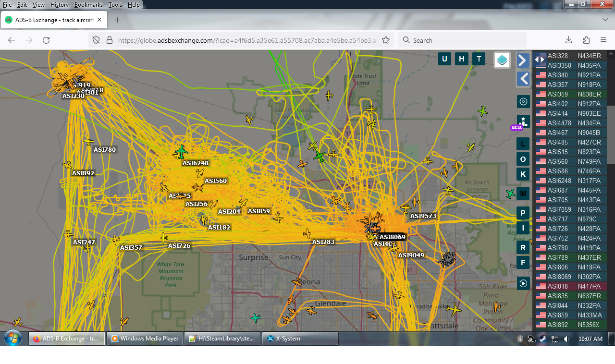Select ASI818 row in aircraft list
615x364 pixels.
[571, 286]
